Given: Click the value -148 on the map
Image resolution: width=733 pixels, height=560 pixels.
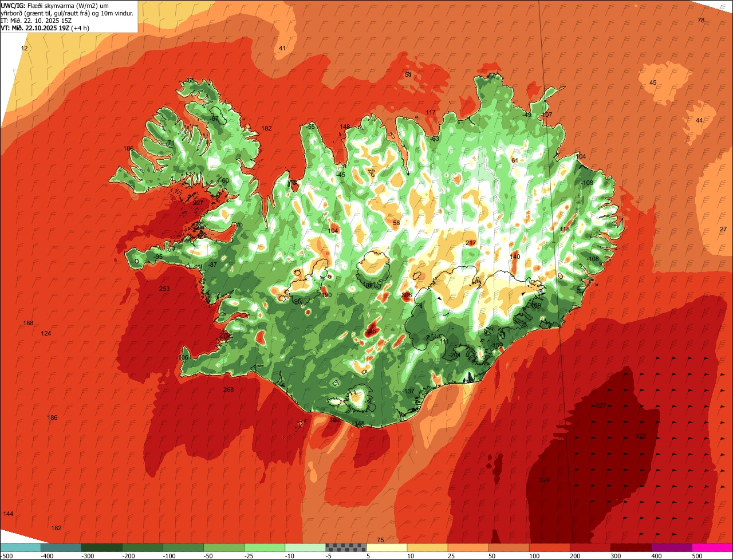Looking at the screenshot, I should click(358, 424).
